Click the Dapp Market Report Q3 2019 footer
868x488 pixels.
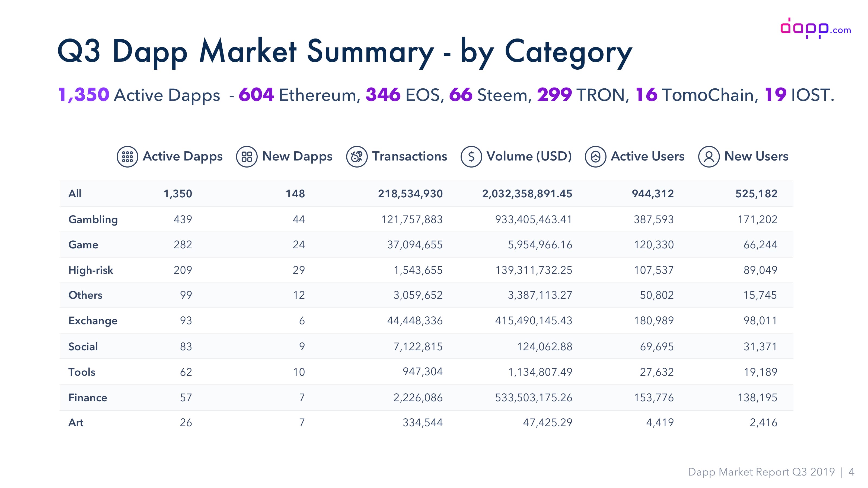coord(761,472)
